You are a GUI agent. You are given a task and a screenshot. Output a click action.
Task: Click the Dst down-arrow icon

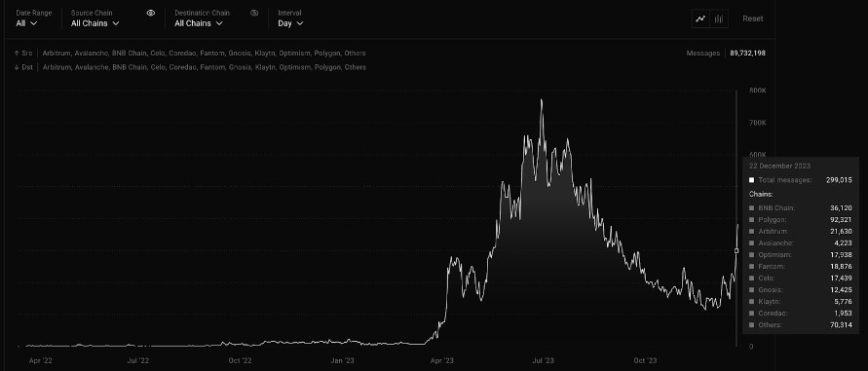click(x=17, y=67)
